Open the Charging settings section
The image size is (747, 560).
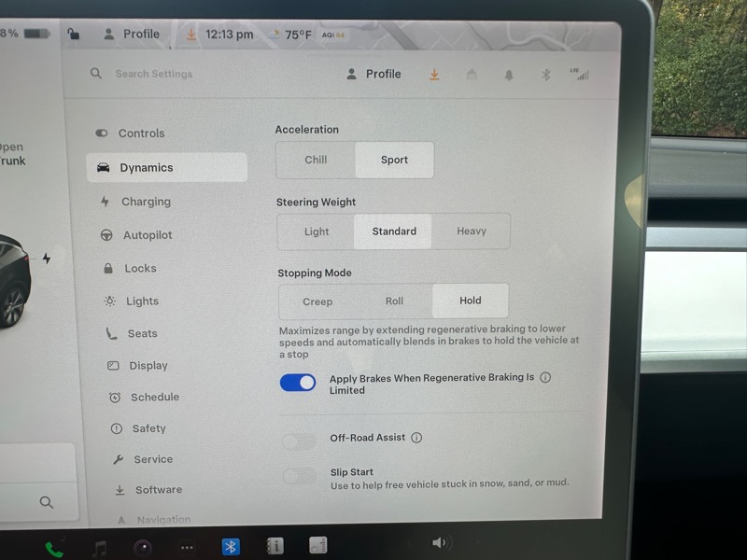click(x=146, y=202)
